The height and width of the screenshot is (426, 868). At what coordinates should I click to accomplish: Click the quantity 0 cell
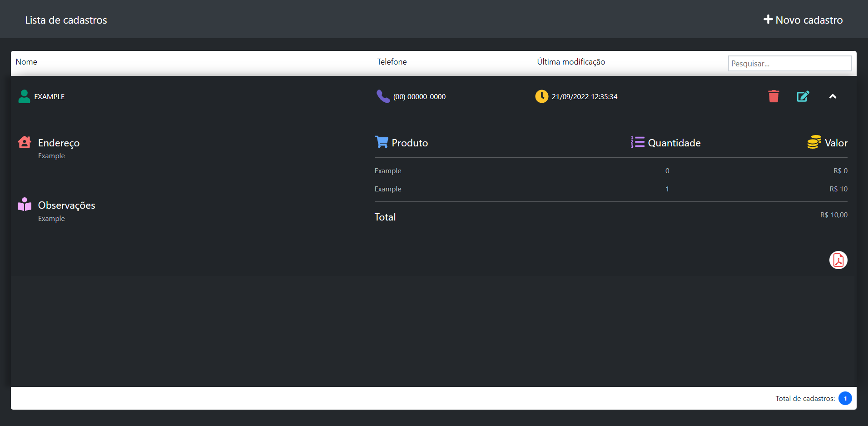tap(667, 171)
